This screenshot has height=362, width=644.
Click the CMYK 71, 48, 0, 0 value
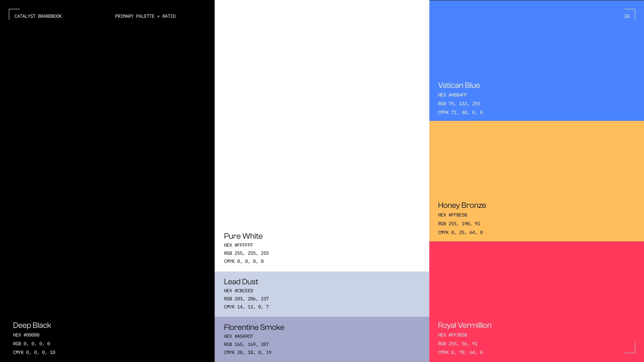pyautogui.click(x=460, y=113)
